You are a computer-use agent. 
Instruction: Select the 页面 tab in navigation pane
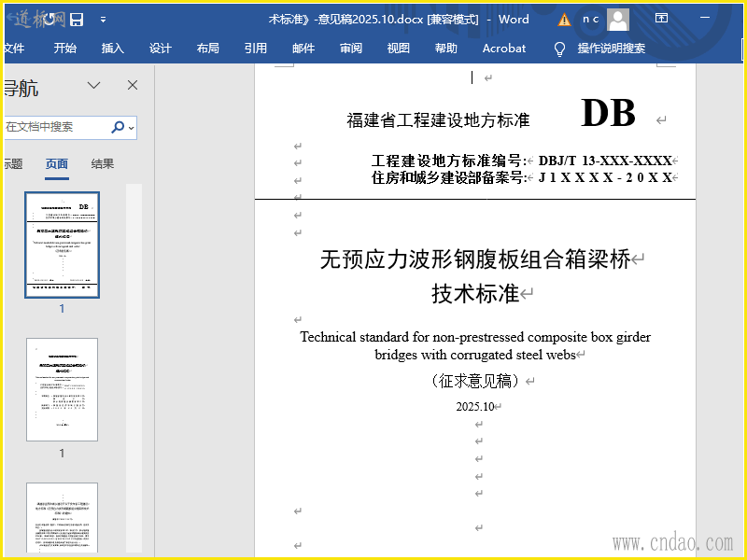pos(57,164)
